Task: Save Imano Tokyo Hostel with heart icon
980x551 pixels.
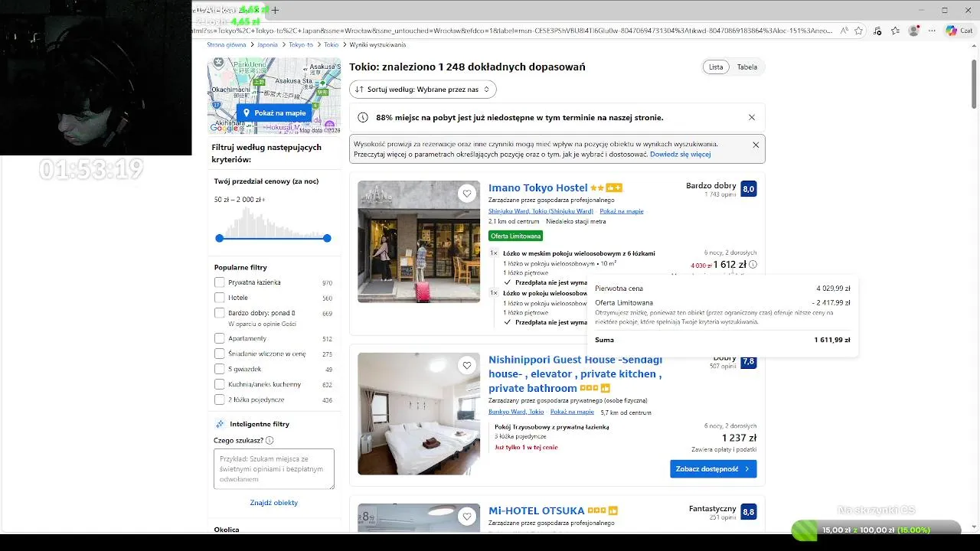Action: point(467,194)
